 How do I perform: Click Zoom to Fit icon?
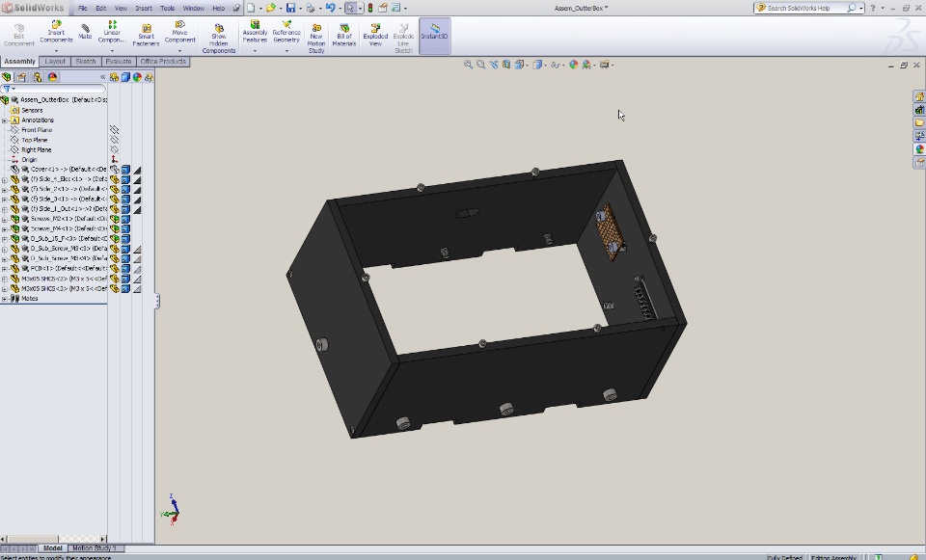(468, 65)
